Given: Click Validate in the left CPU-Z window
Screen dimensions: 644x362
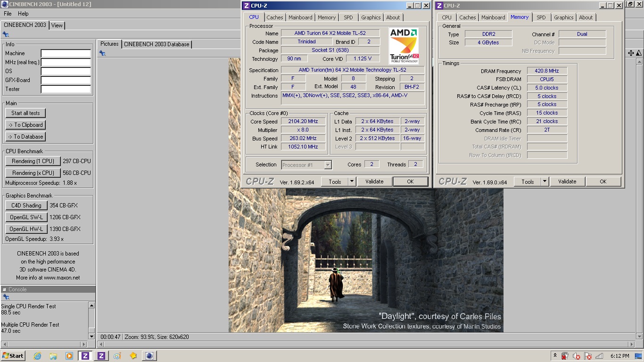Looking at the screenshot, I should [374, 181].
